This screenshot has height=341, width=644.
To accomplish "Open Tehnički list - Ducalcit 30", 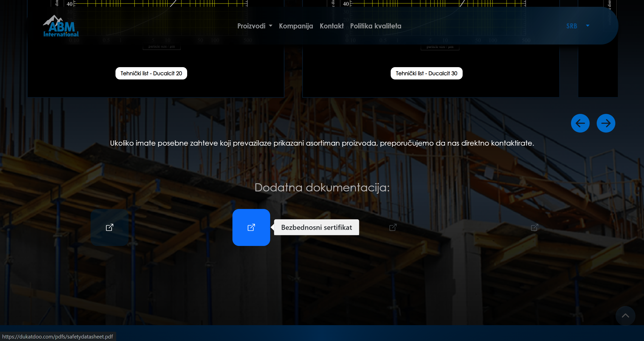I will (x=426, y=73).
